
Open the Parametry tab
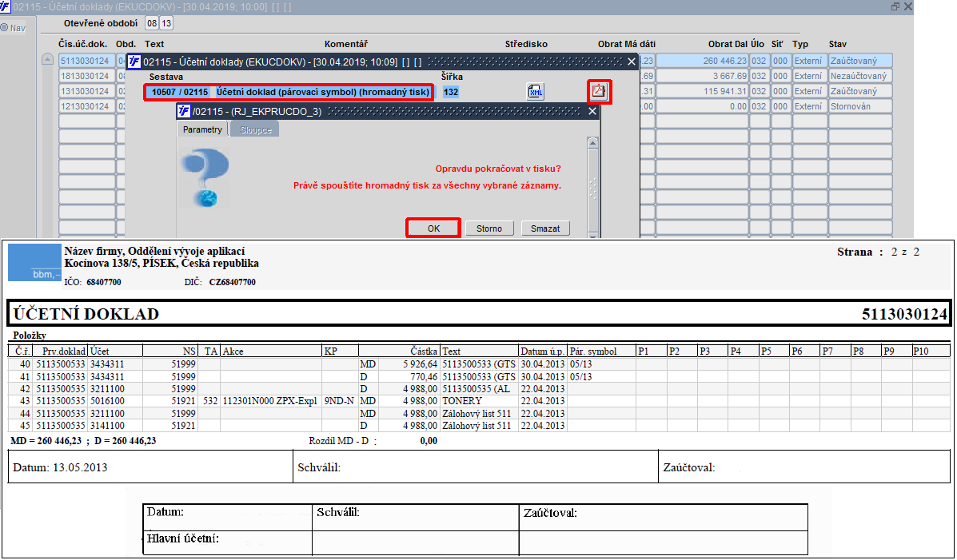(202, 129)
